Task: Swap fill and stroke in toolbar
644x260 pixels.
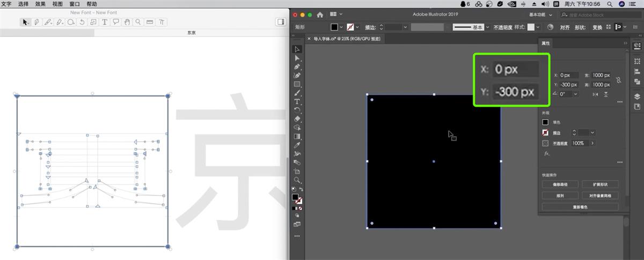Action: (x=301, y=189)
